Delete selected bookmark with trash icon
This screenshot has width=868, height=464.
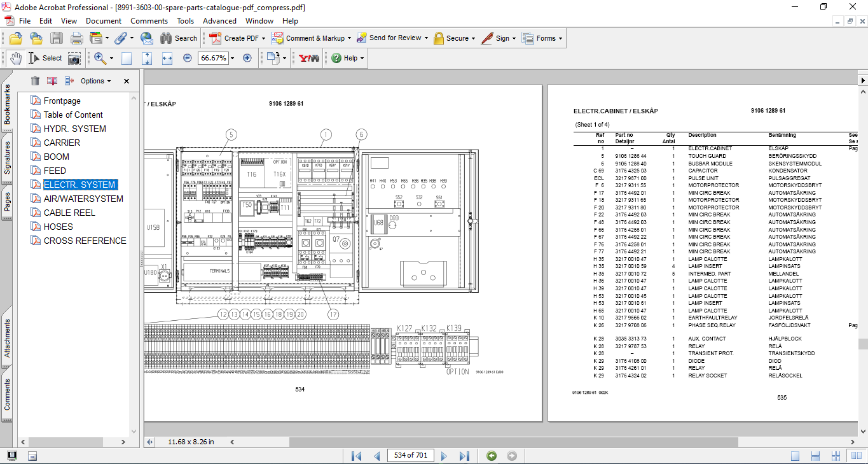[x=35, y=81]
